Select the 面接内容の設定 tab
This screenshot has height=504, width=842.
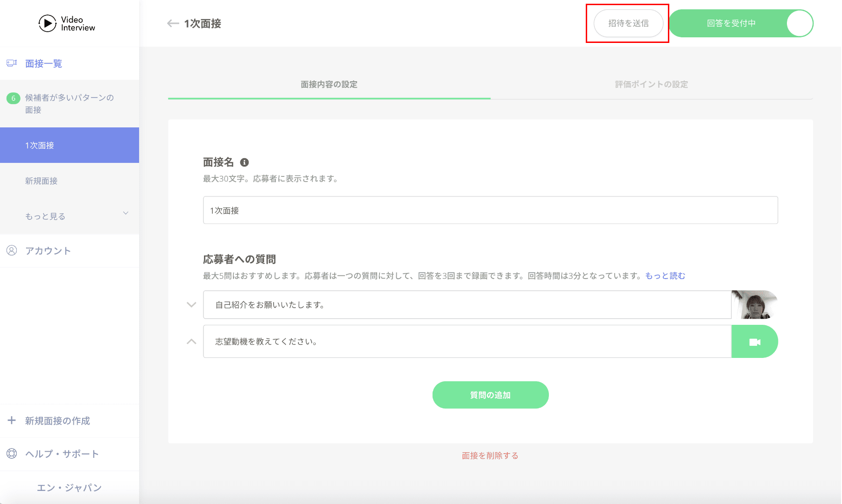coord(329,84)
